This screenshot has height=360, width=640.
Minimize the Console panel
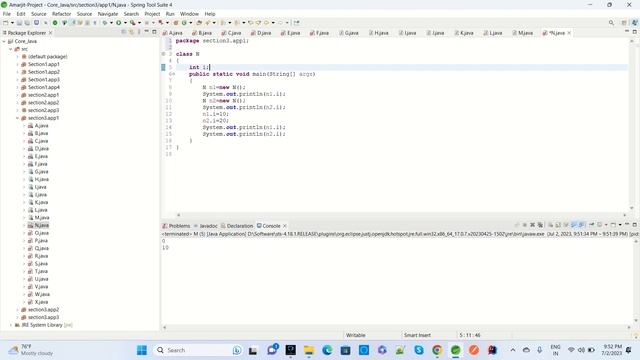click(x=627, y=224)
